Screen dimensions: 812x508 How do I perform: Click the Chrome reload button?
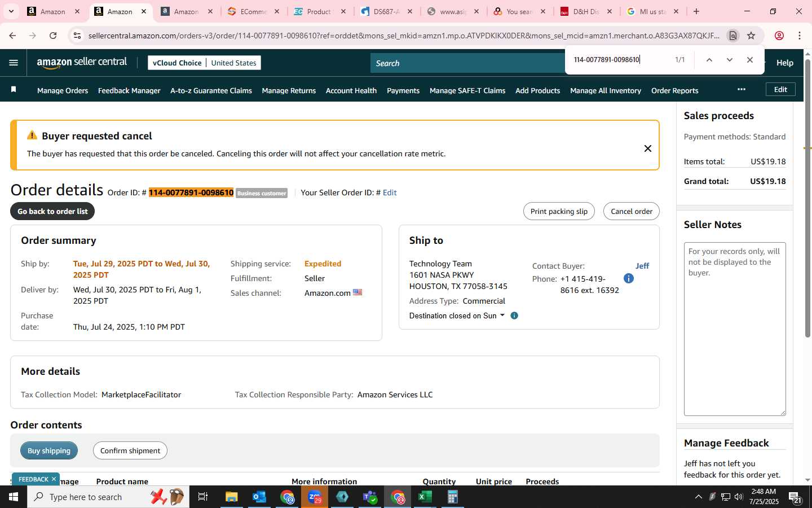click(x=53, y=36)
